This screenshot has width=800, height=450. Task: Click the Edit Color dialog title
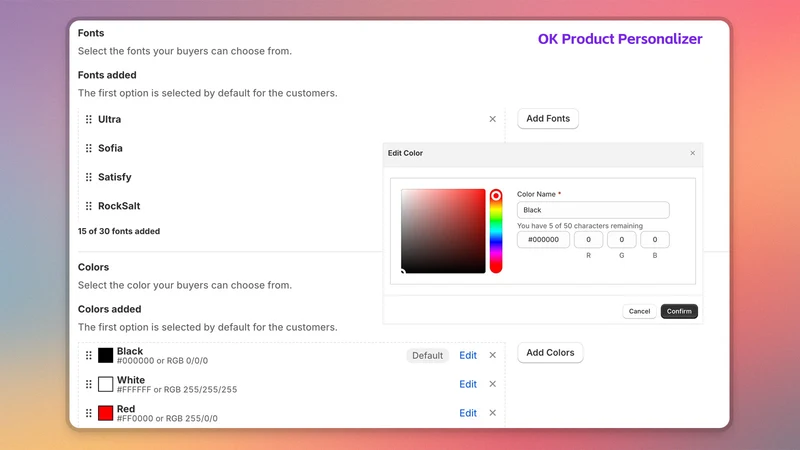point(405,153)
